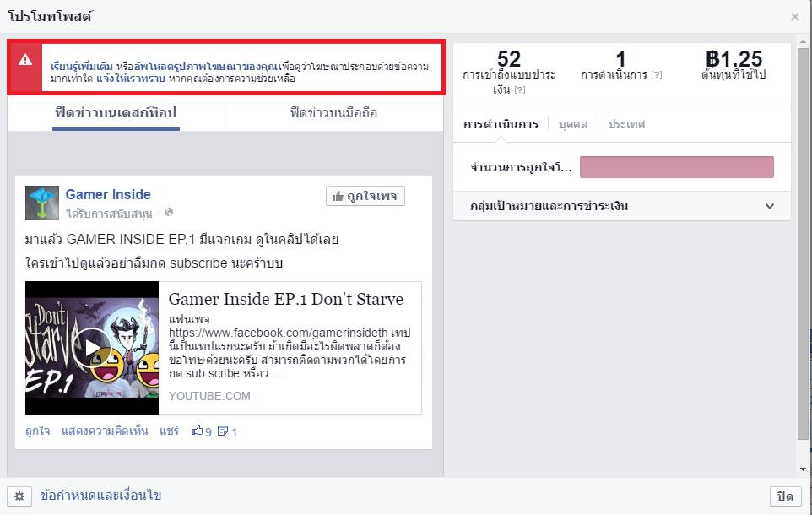This screenshot has width=812, height=515.
Task: Close the โปรโมทโพสต์ dialog with X
Action: 795,17
